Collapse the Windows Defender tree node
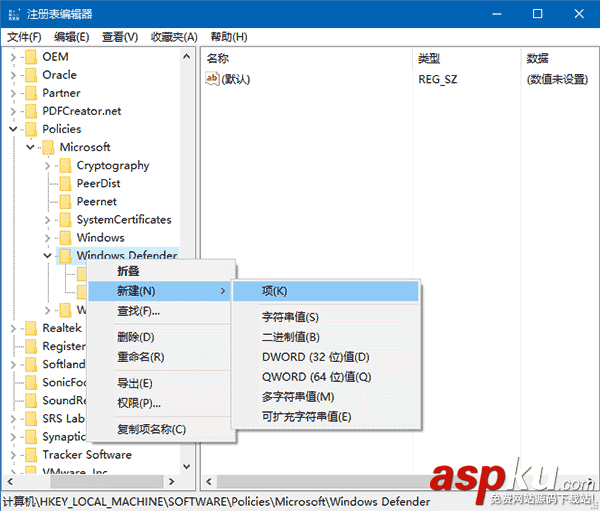This screenshot has height=511, width=600. tap(47, 256)
